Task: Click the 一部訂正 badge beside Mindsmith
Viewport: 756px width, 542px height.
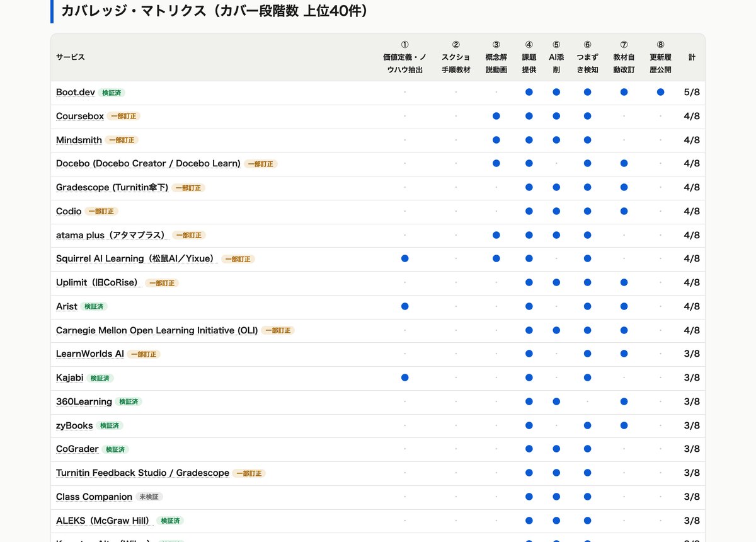Action: tap(122, 141)
